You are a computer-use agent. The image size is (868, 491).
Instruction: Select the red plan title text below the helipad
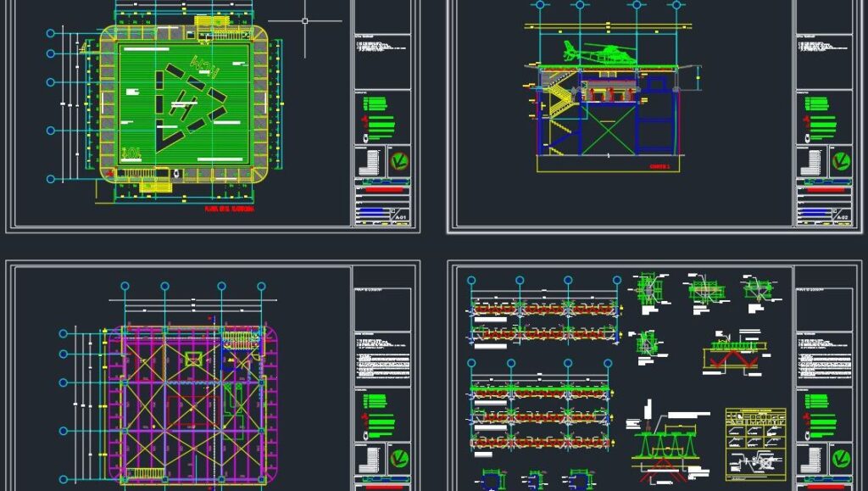pos(229,207)
